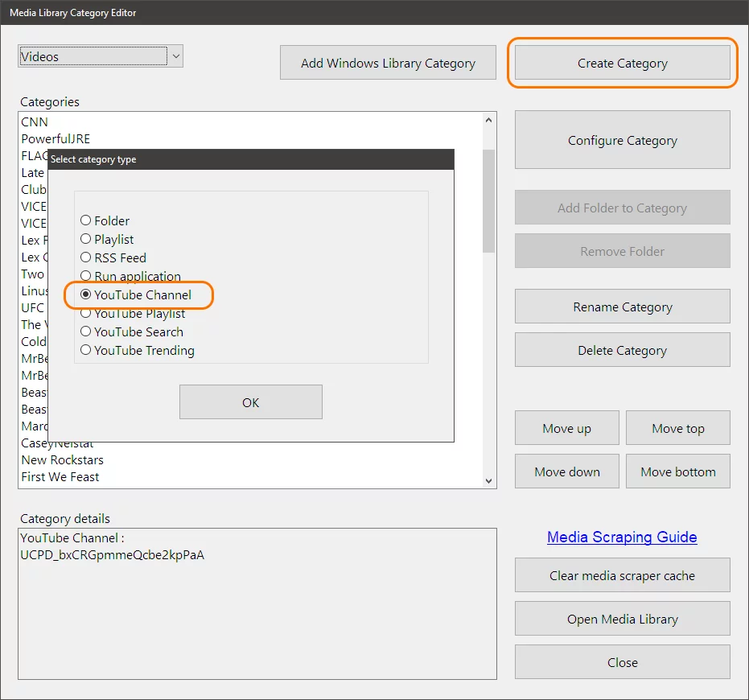The image size is (749, 700).
Task: Select YouTube Channel radio button
Action: point(136,294)
